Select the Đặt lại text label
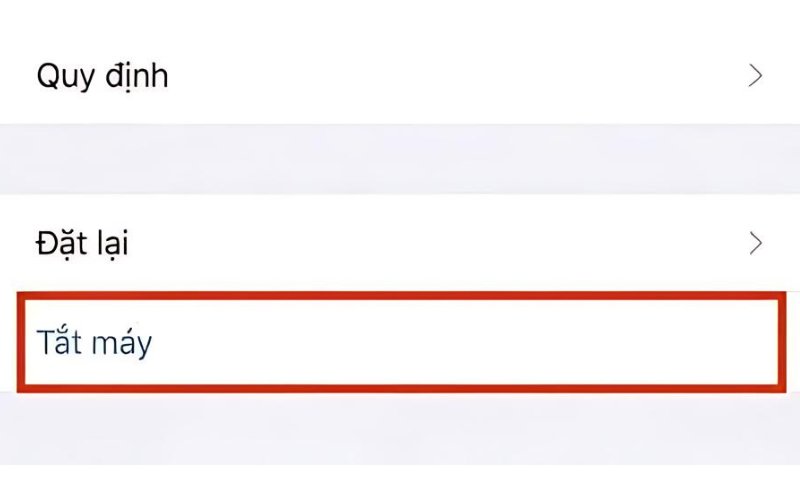 [x=82, y=242]
